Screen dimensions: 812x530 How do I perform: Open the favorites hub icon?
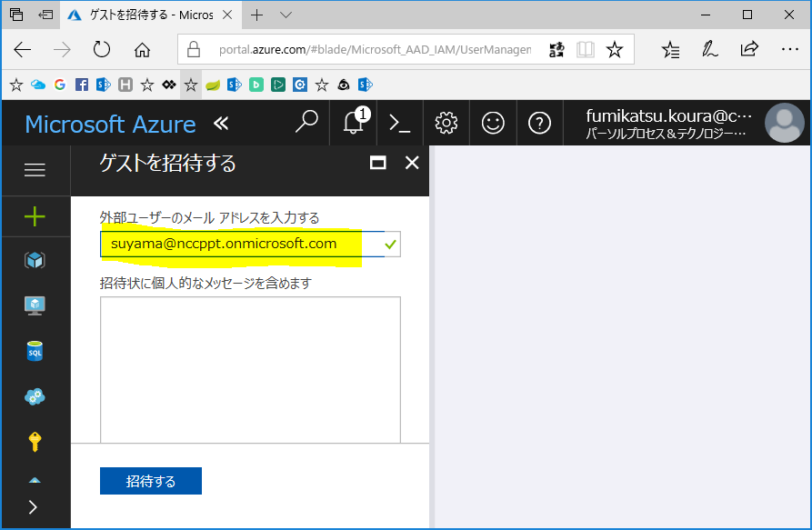[671, 50]
